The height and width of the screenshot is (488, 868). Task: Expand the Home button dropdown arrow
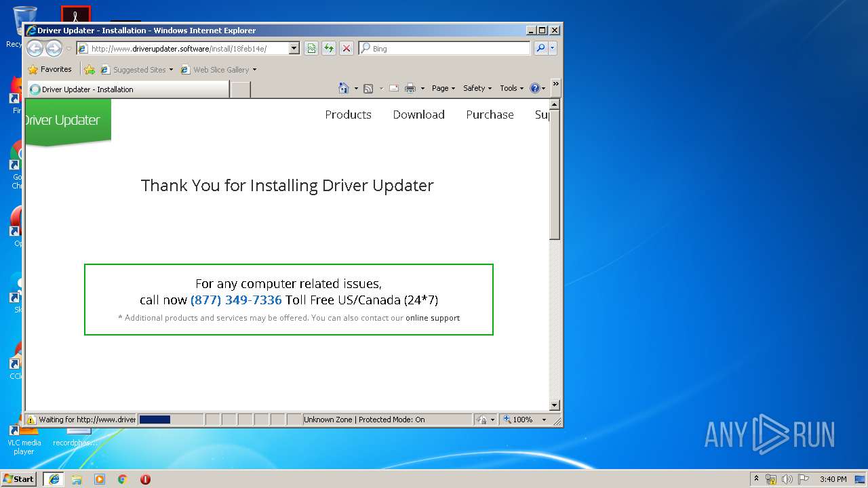(356, 88)
